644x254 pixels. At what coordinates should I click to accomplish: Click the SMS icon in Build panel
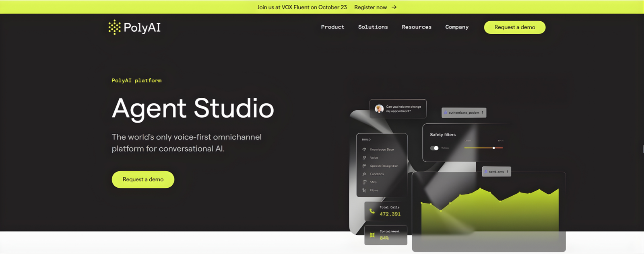[364, 182]
